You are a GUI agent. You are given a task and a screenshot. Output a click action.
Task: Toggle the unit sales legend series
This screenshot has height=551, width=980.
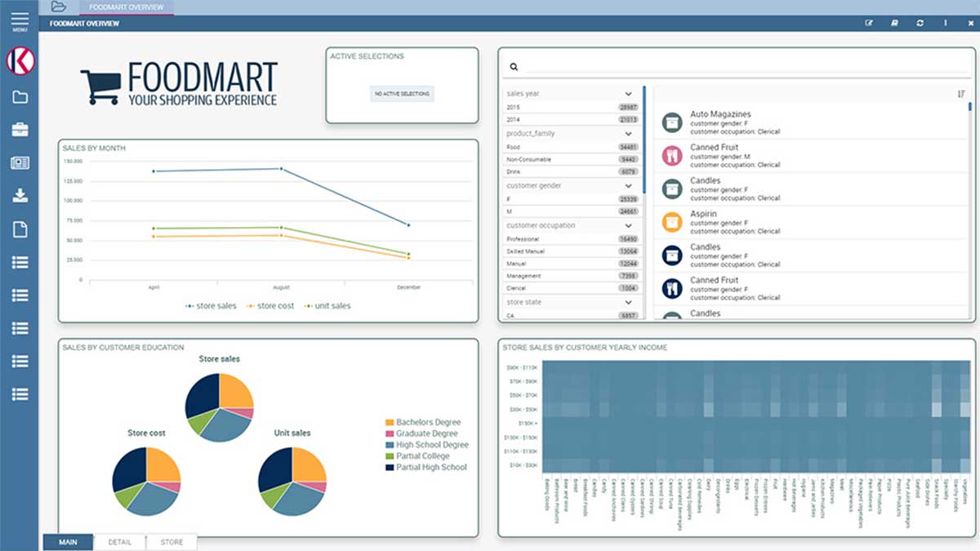tap(327, 306)
